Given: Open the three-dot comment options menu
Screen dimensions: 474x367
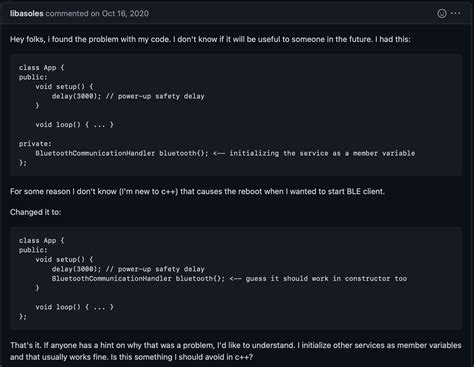Looking at the screenshot, I should click(x=455, y=13).
